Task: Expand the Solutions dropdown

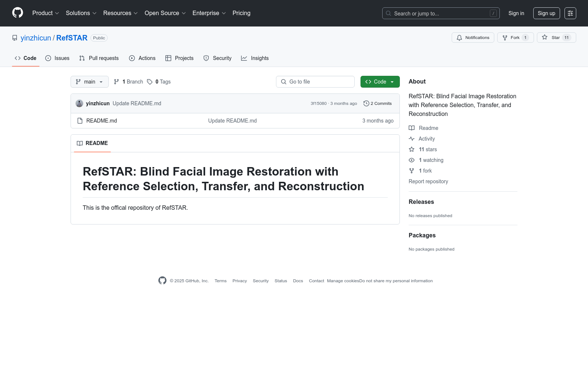Action: click(x=81, y=13)
